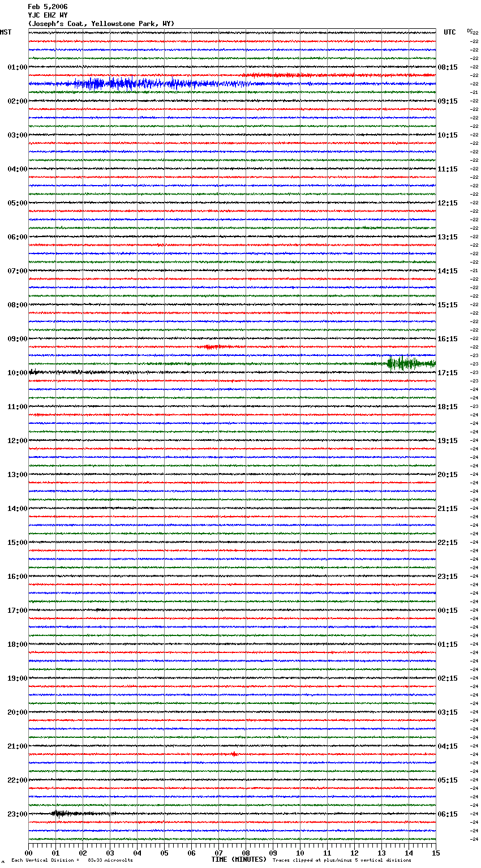Click the 09:15 UTC time label
Image resolution: width=481 pixels, height=868 pixels.
tap(448, 101)
